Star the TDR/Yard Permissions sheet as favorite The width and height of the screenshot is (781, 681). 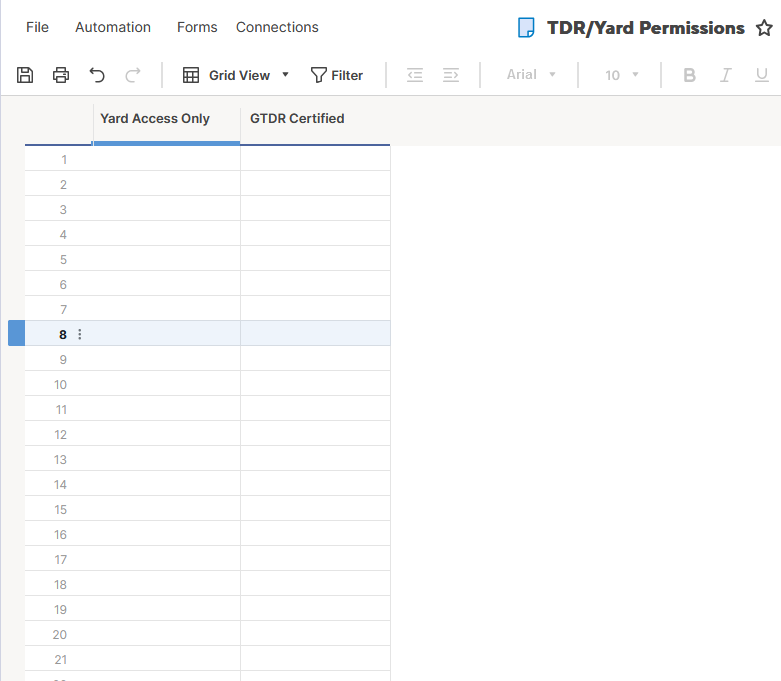pos(764,28)
